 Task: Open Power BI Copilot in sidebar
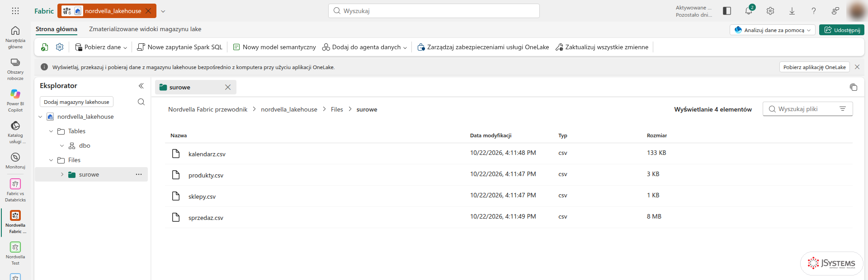[x=15, y=94]
